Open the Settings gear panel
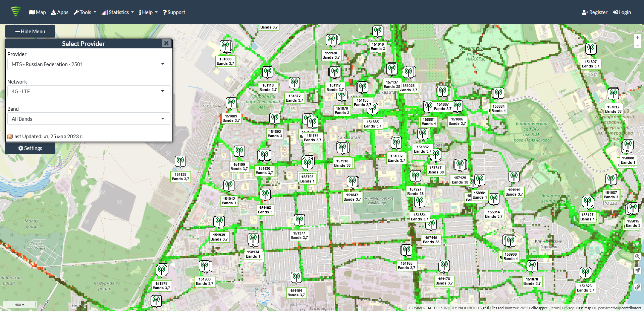 (x=30, y=148)
